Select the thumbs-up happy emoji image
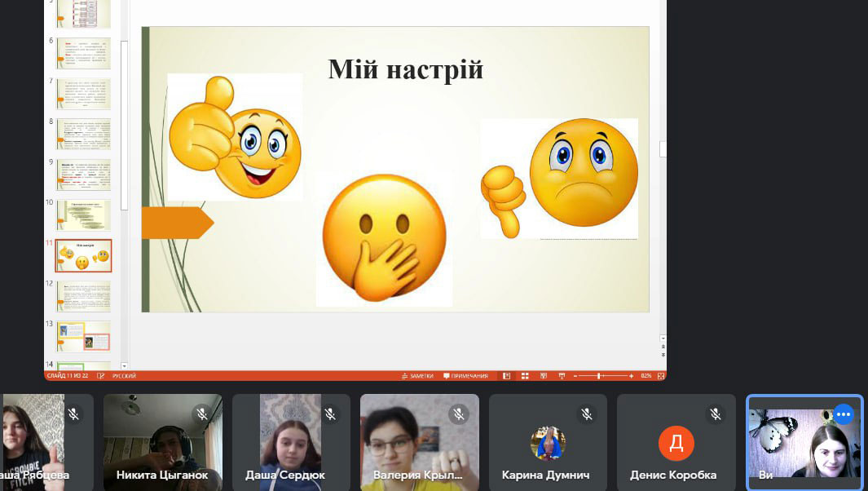868x491 pixels. 235,137
